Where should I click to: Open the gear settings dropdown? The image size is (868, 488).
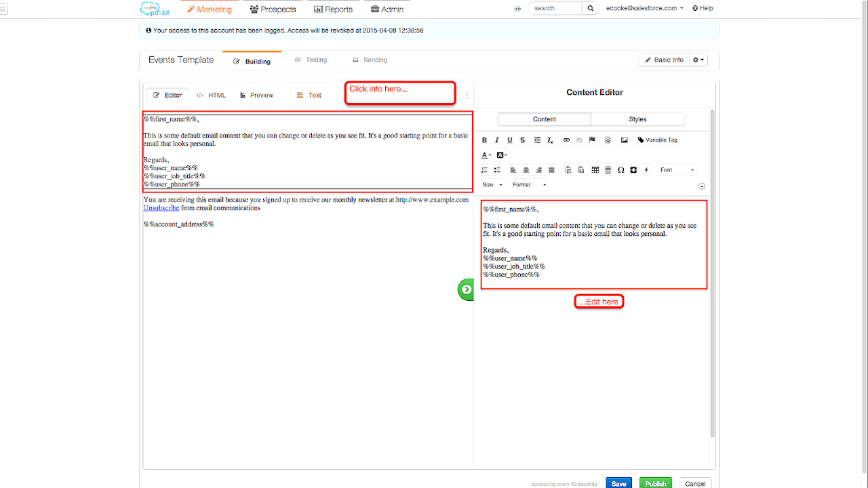tap(698, 60)
